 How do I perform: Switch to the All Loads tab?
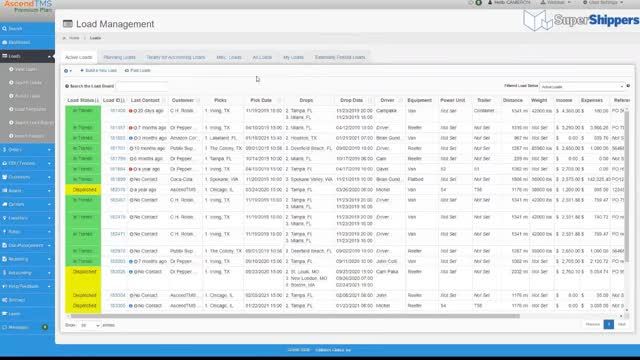[x=262, y=57]
